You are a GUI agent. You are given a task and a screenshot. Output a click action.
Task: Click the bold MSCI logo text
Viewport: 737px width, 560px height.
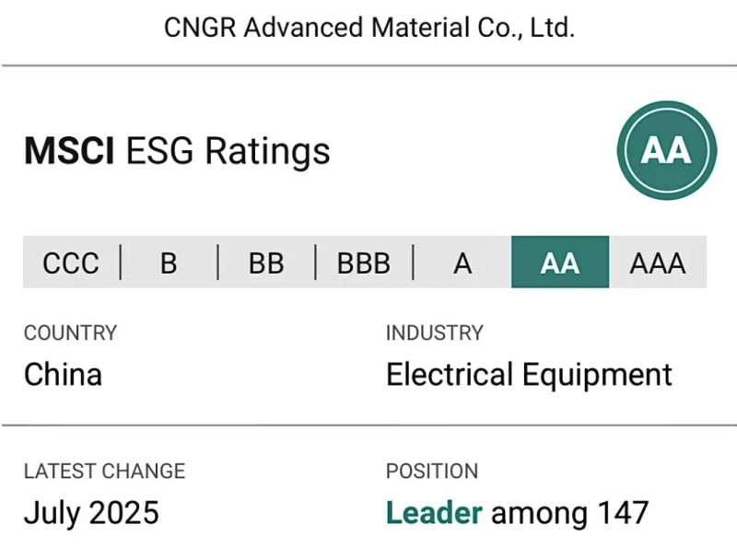click(69, 150)
